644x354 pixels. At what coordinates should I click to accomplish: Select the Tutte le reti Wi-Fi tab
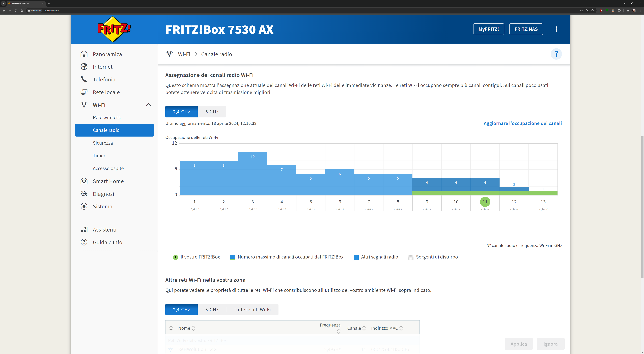[252, 310]
